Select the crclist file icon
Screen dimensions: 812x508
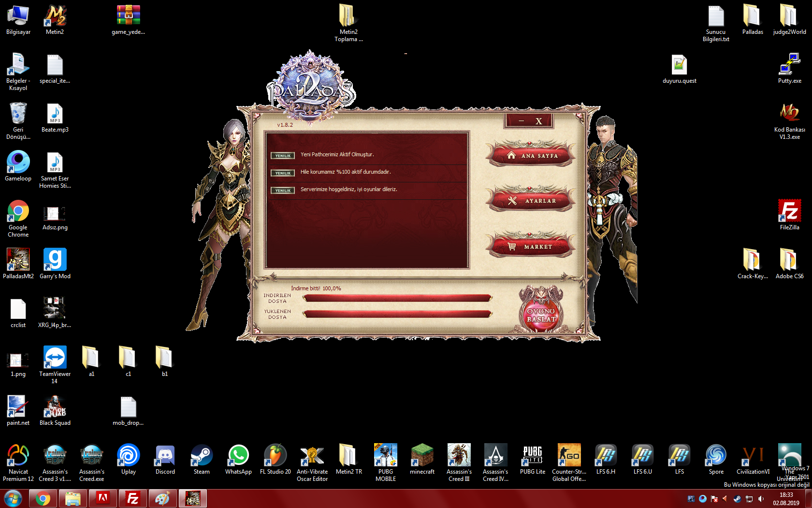point(18,313)
